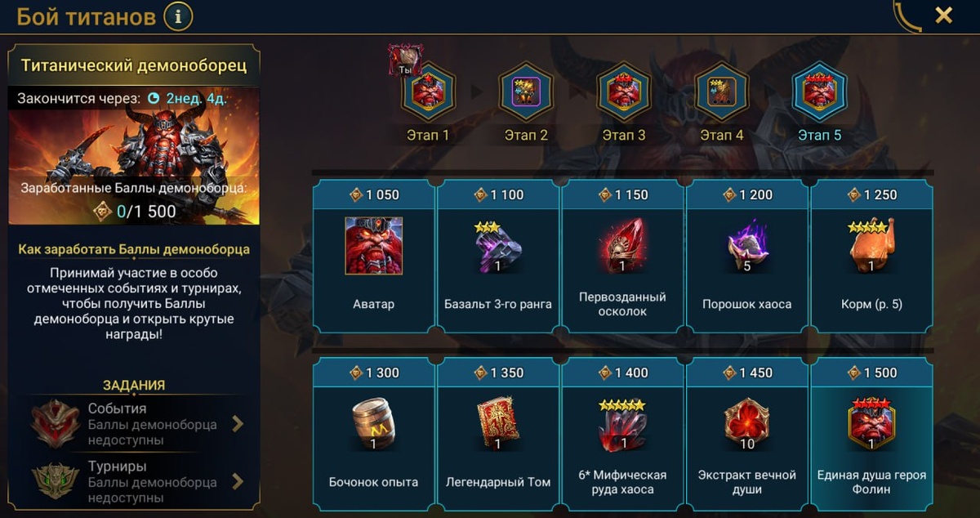Select the Корм (р. 5) chicken icon

[871, 246]
